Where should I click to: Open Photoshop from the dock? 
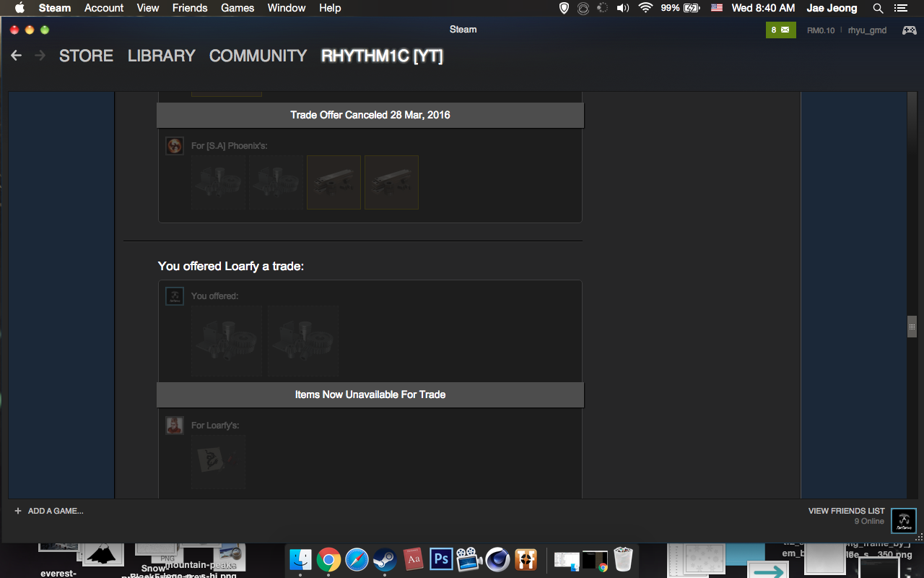440,558
